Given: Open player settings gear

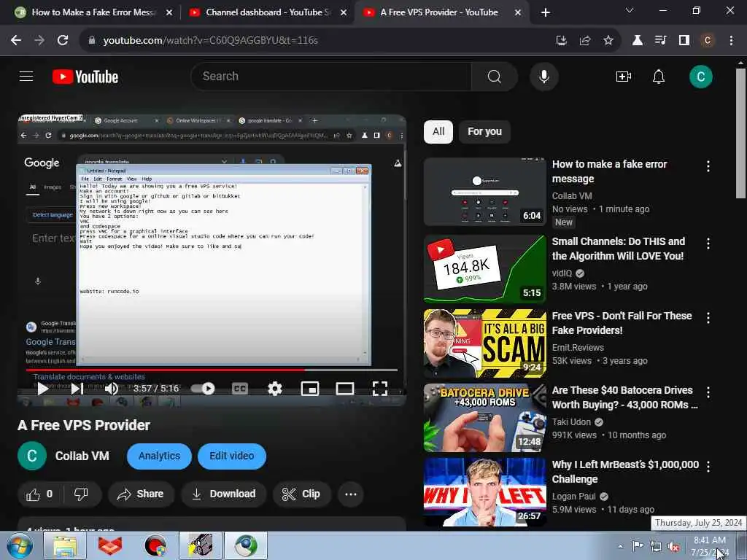Looking at the screenshot, I should (275, 389).
